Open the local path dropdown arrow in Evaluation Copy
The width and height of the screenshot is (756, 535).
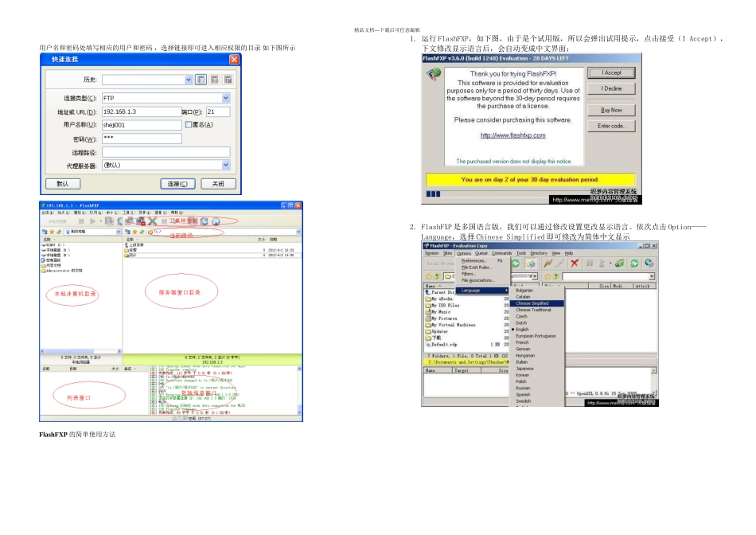(x=534, y=276)
